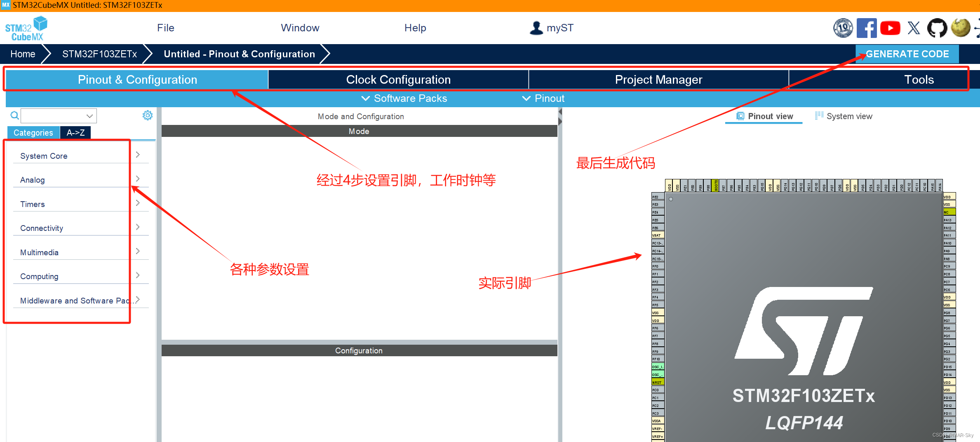Open the ST YouTube channel icon
Viewport: 980px width, 442px height.
(890, 28)
